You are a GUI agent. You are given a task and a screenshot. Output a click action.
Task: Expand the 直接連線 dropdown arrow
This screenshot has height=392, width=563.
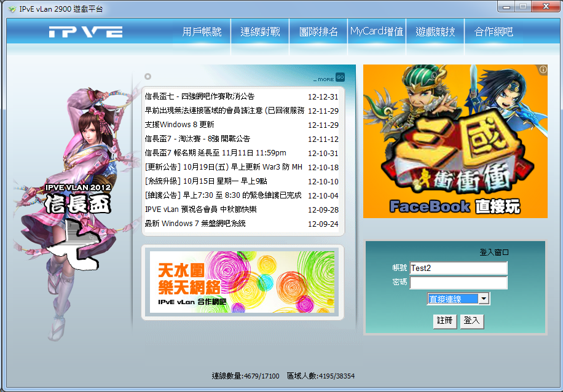coord(484,299)
